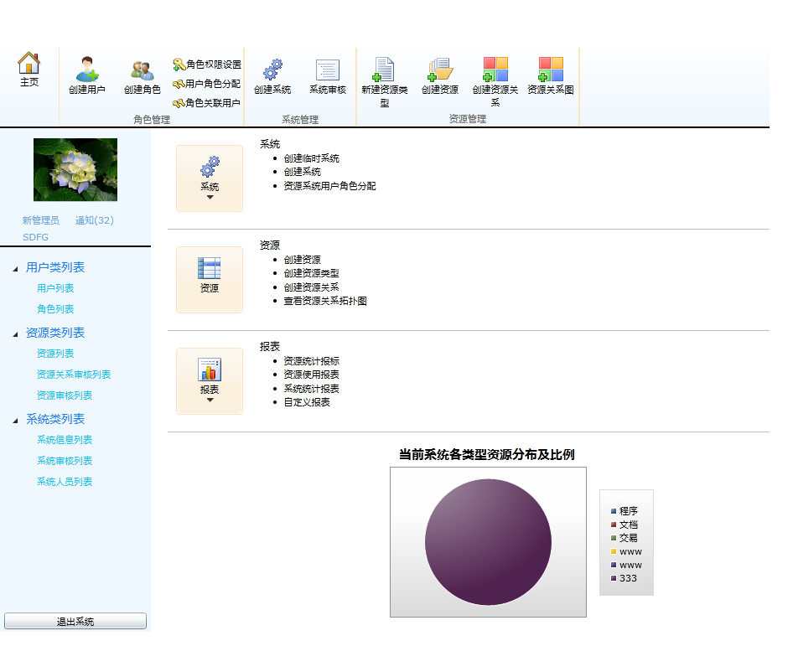Open 创建系统 in the 系统 list
This screenshot has width=793, height=672.
pos(302,172)
